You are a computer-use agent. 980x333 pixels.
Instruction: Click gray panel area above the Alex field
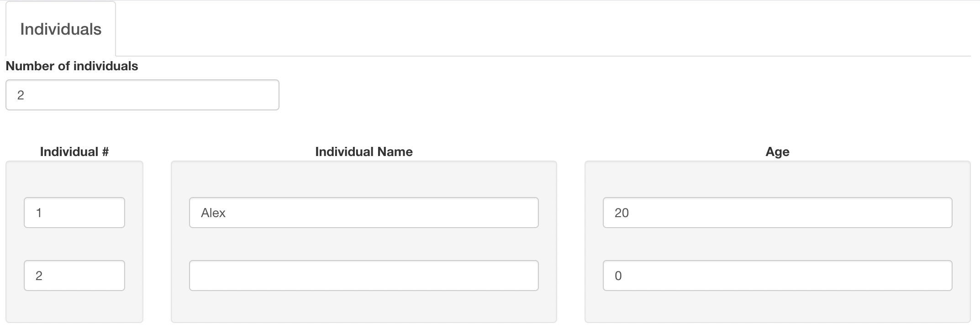point(364,179)
